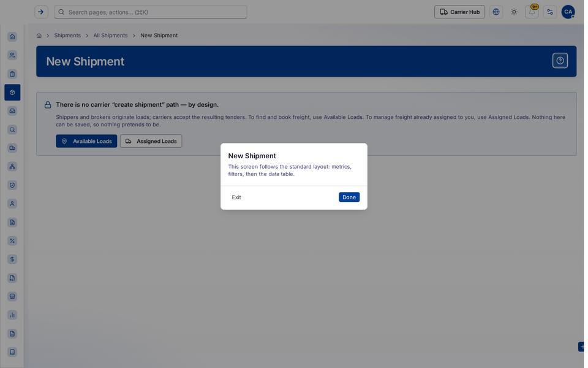This screenshot has width=588, height=368.
Task: Select the active package box sidebar icon
Action: click(x=12, y=93)
